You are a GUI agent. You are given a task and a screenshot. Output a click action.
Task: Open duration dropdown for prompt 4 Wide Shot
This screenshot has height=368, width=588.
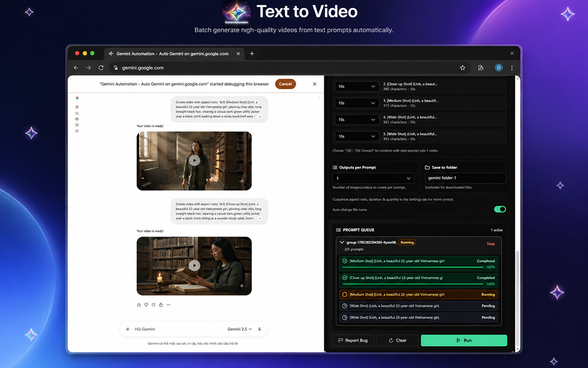point(357,120)
